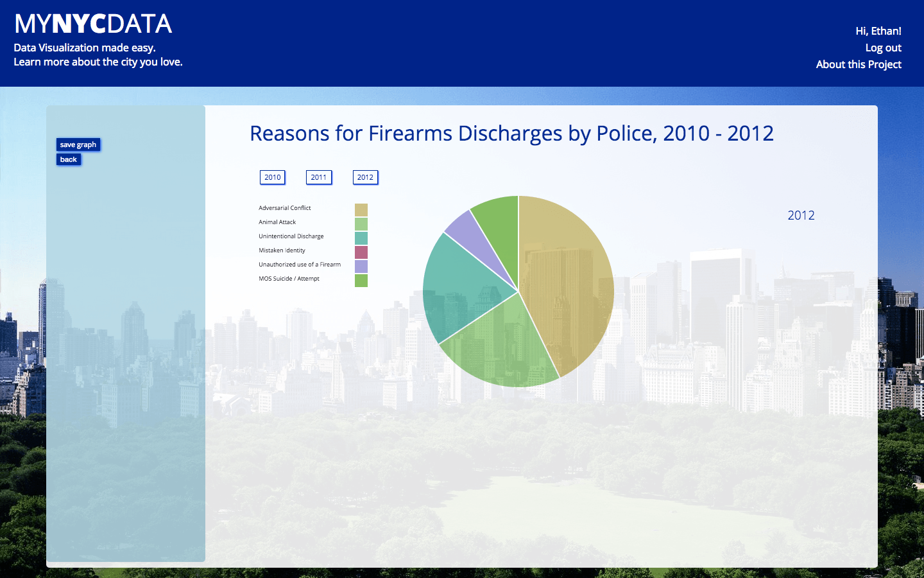Click the Unauthorized use of a Firearm swatch
This screenshot has height=578, width=924.
click(x=361, y=267)
